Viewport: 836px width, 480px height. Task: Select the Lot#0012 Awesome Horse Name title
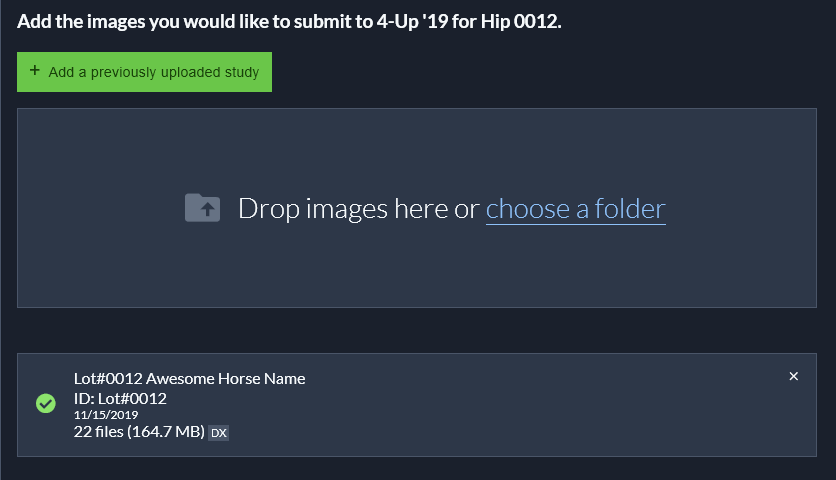pyautogui.click(x=189, y=378)
